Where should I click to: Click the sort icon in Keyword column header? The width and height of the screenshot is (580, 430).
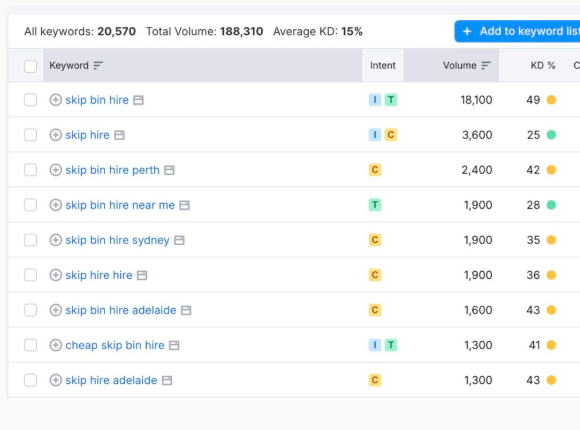pyautogui.click(x=98, y=65)
